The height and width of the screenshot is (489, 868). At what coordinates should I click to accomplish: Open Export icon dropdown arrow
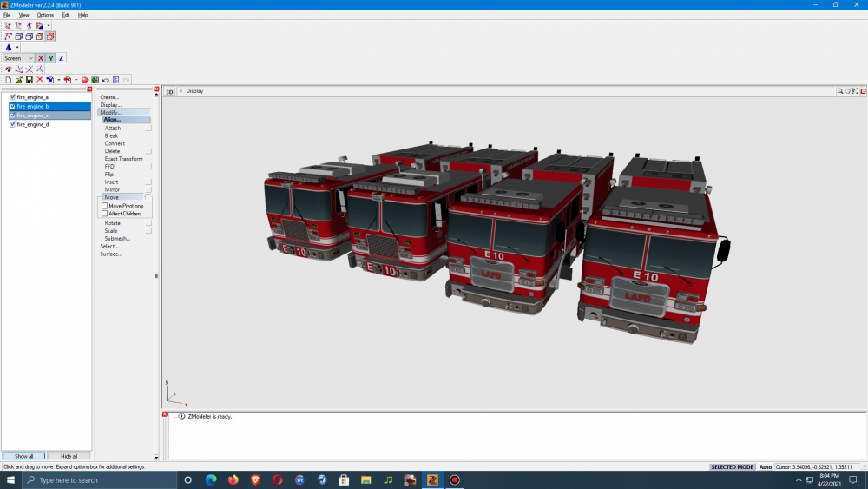[x=76, y=80]
